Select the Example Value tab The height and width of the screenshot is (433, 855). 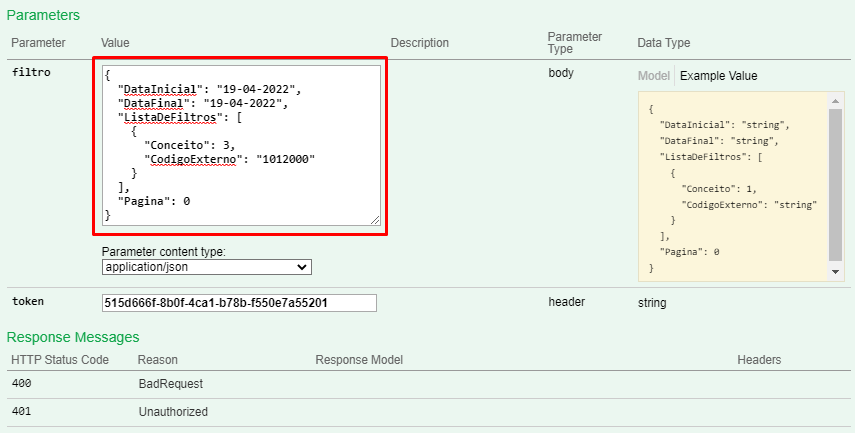(x=718, y=76)
